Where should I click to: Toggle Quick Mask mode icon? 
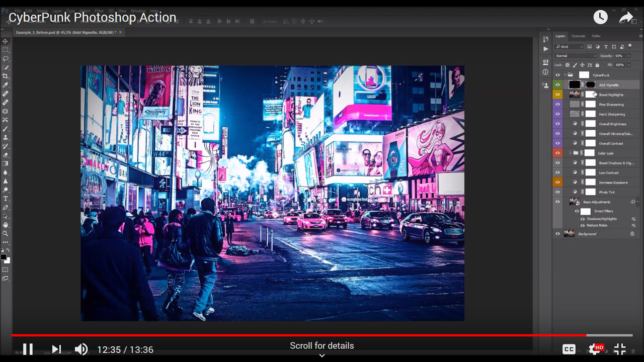coord(6,270)
